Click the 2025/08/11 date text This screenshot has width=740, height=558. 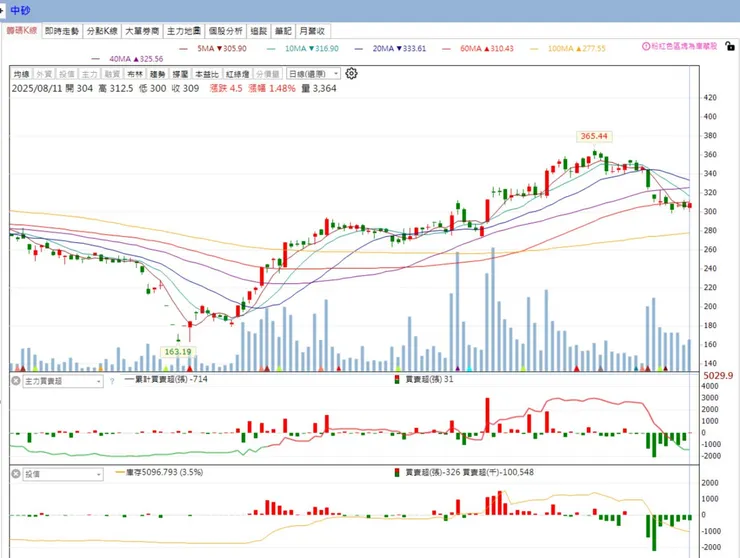pos(37,88)
